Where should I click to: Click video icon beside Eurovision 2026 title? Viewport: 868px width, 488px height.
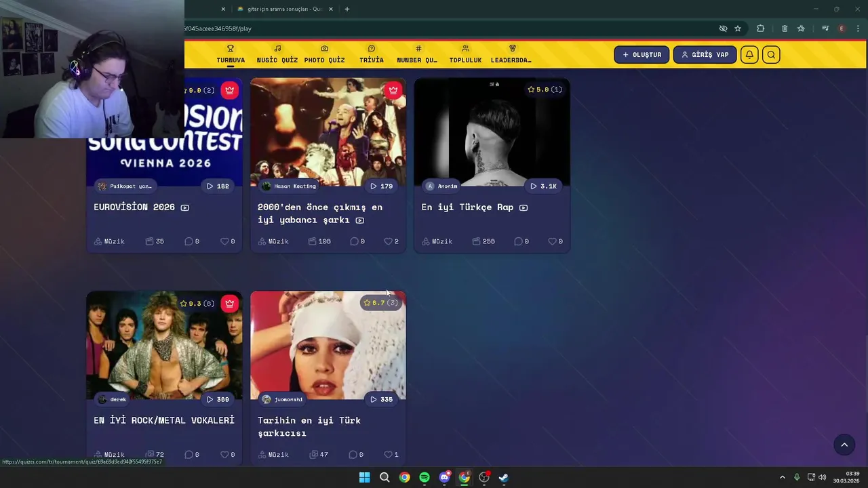click(185, 207)
